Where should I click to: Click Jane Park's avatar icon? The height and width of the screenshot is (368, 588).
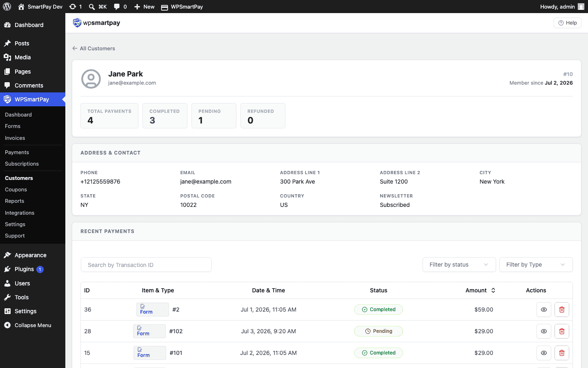pyautogui.click(x=91, y=79)
